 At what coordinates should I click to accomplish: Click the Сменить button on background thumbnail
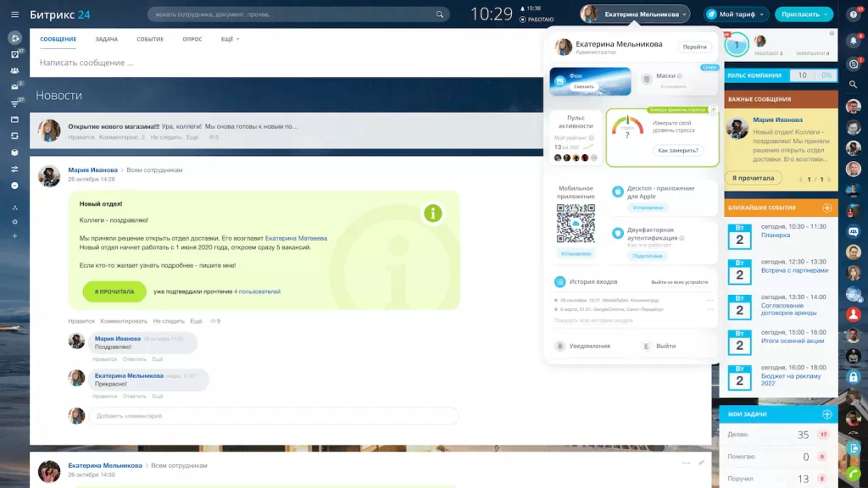click(584, 86)
